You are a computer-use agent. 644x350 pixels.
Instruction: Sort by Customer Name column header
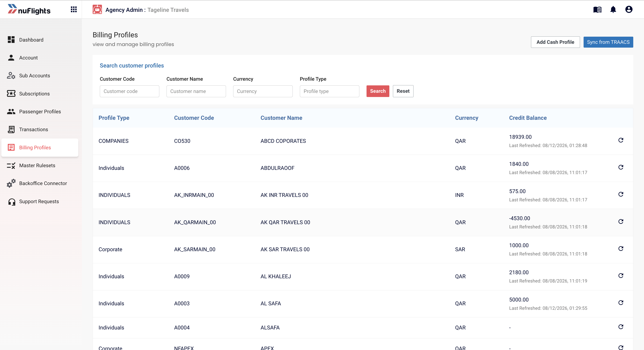[281, 118]
